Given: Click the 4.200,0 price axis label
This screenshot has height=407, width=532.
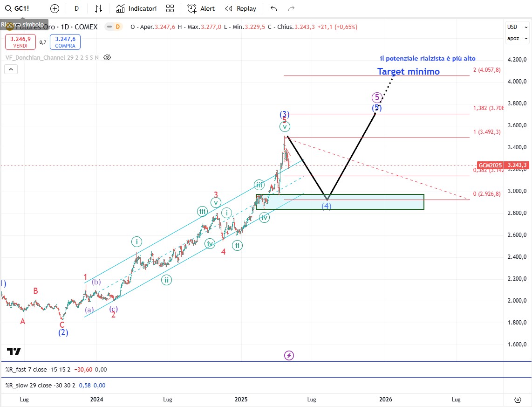Looking at the screenshot, I should coord(517,59).
